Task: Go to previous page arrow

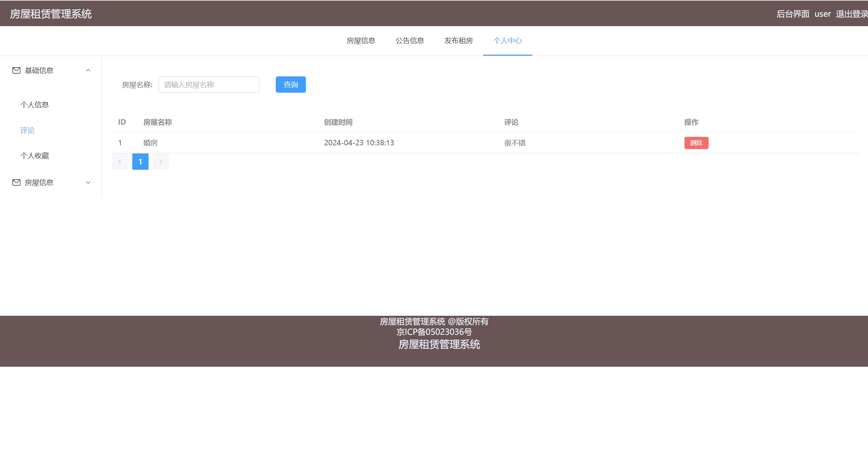Action: (120, 162)
